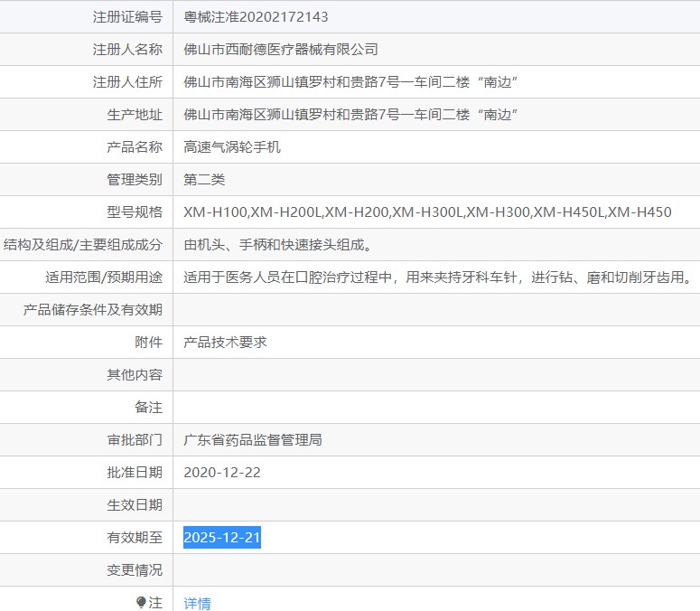
Task: Click the 产品储存条件及有效期 label
Action: tap(93, 309)
